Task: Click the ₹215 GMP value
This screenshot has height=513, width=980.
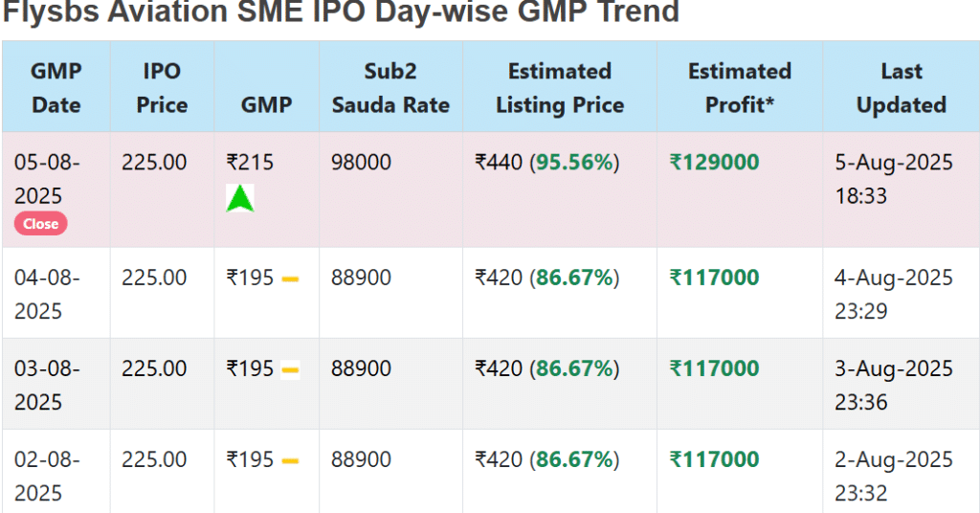Action: [250, 163]
